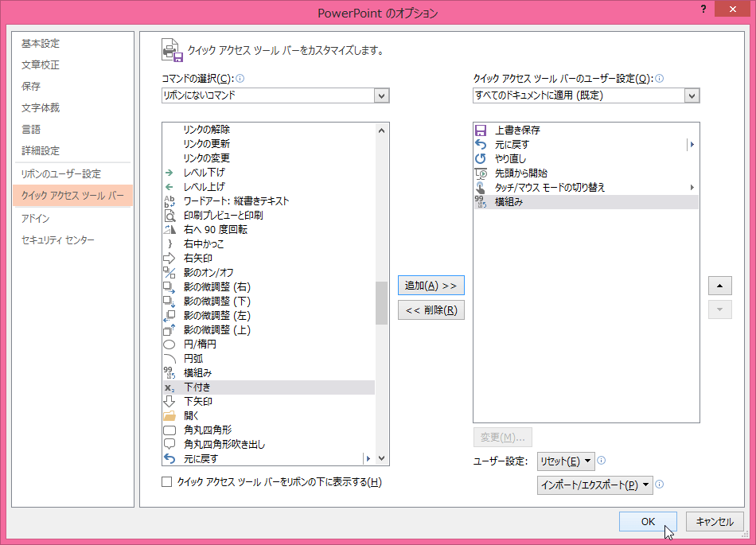Click the レベル上げ green arrow icon
This screenshot has height=545, width=756.
(x=170, y=187)
